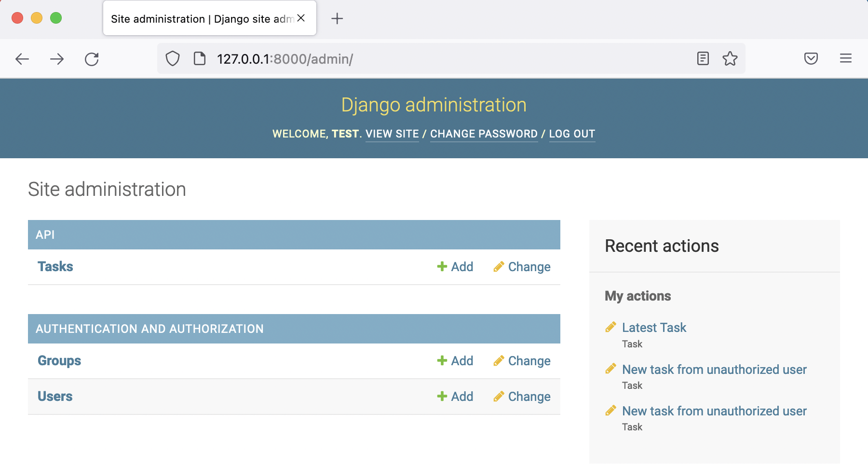
Task: Click the Recent actions heading
Action: 662,246
